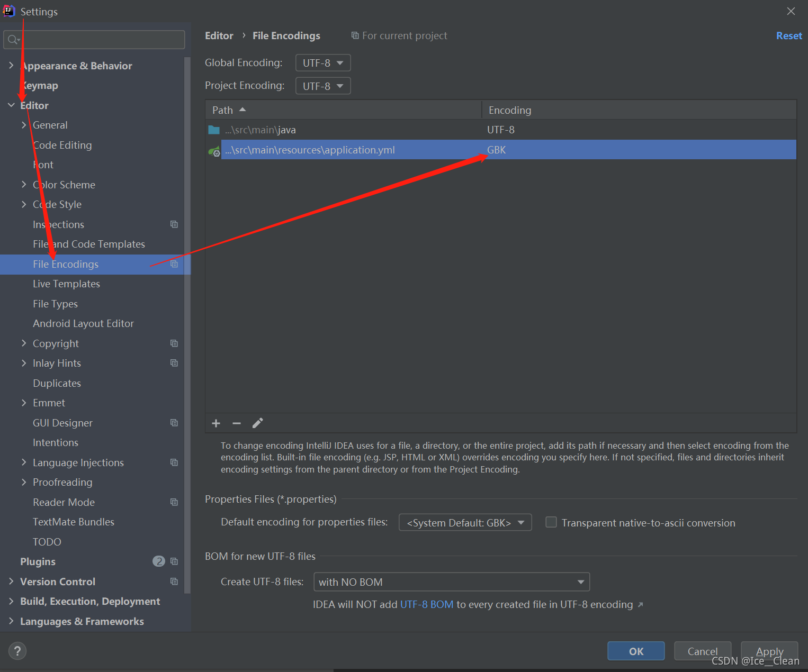
Task: Click the search magnifier icon
Action: (14, 40)
